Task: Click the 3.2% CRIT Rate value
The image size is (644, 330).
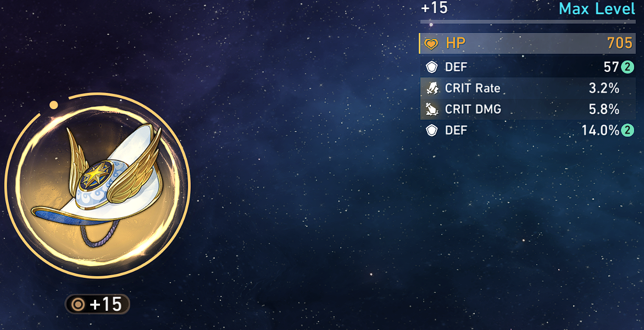Action: (x=604, y=88)
